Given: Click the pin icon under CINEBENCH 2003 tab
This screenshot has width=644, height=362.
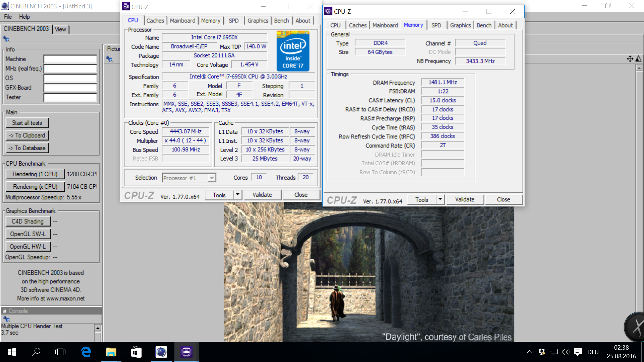Looking at the screenshot, I should click(6, 39).
